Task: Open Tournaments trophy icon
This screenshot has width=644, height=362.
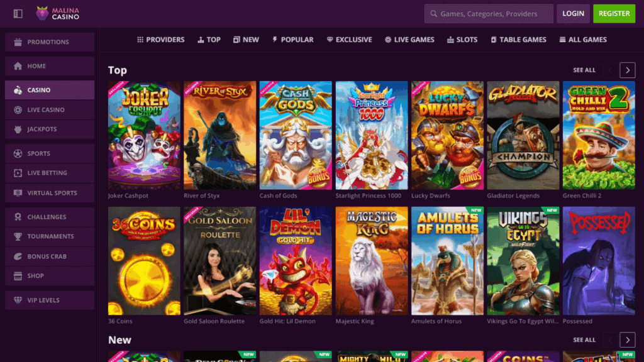Action: click(x=18, y=236)
